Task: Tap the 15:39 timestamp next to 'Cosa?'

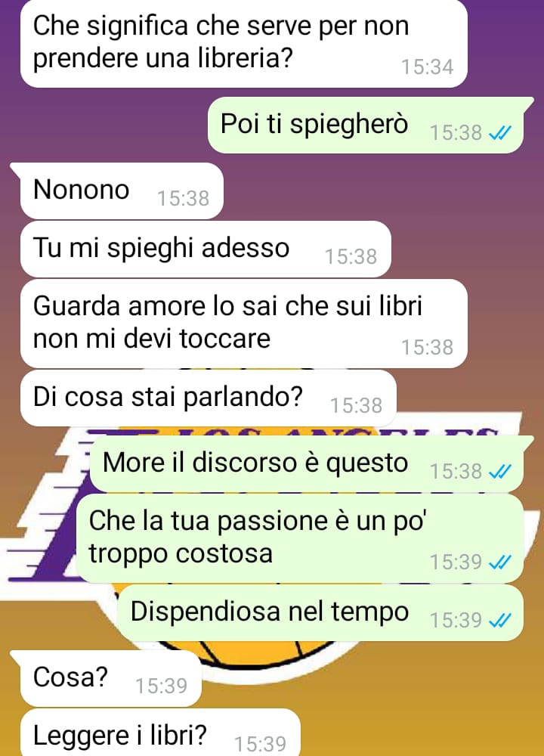Action: tap(162, 686)
